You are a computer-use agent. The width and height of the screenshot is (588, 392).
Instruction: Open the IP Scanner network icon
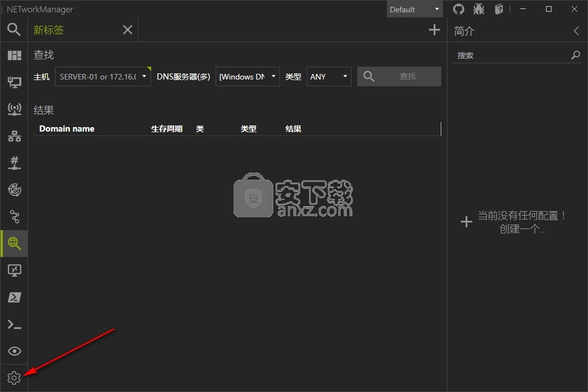(x=14, y=136)
